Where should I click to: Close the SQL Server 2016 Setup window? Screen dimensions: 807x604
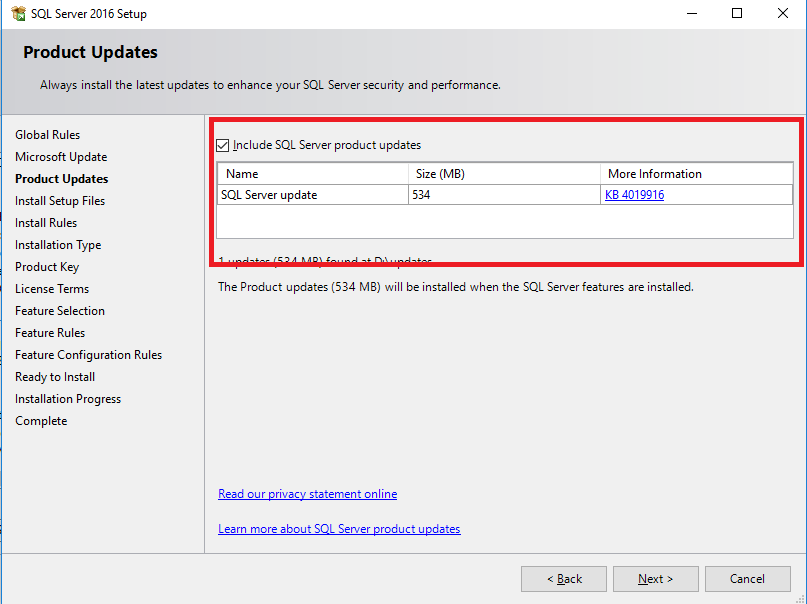[783, 14]
